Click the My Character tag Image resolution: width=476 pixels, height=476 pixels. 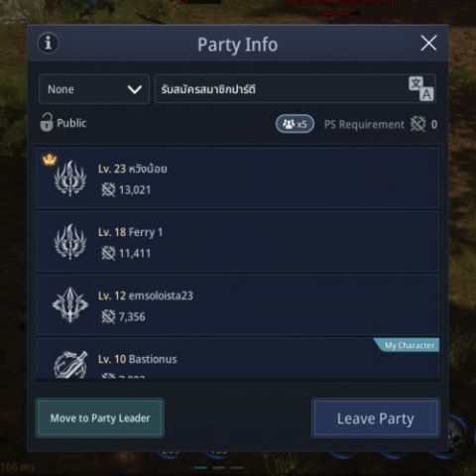click(408, 345)
